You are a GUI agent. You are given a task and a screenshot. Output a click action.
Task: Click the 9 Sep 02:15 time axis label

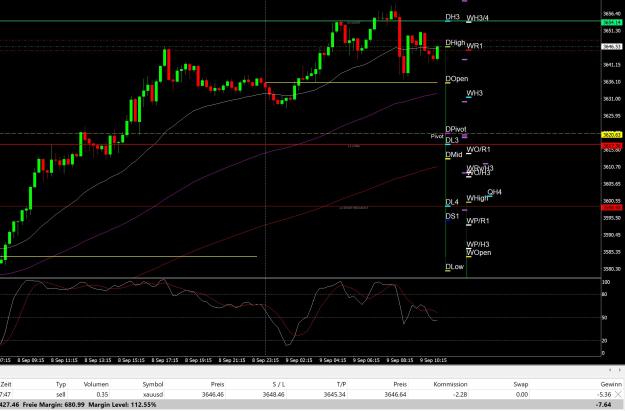click(299, 360)
